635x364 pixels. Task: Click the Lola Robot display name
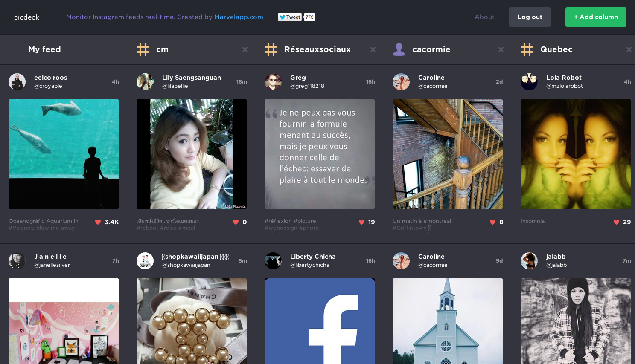(564, 78)
